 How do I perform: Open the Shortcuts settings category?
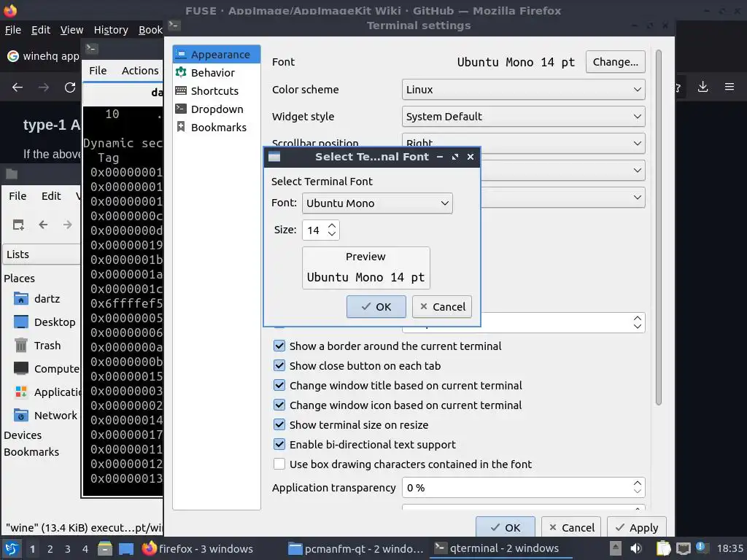[x=216, y=90]
